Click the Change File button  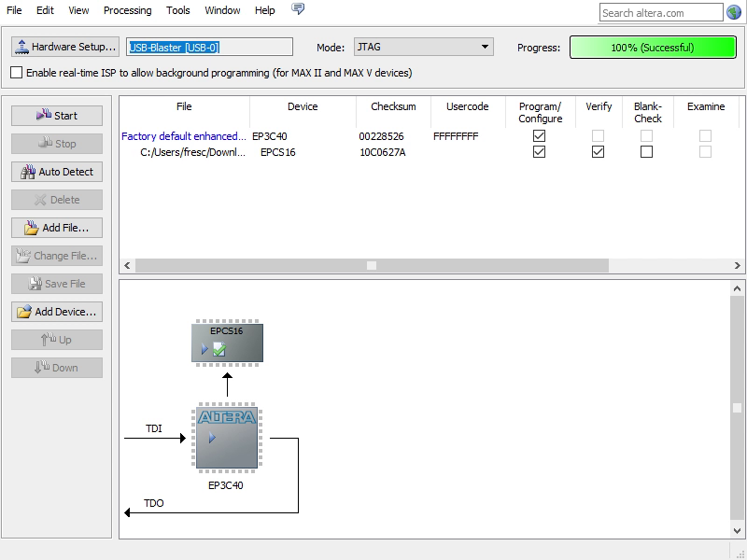click(57, 256)
